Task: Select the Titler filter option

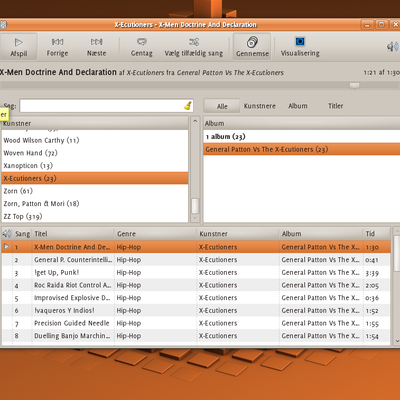Action: click(335, 106)
